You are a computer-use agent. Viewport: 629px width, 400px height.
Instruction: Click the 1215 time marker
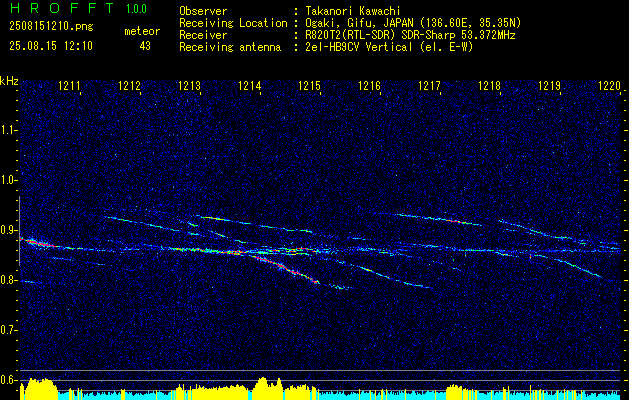[309, 86]
